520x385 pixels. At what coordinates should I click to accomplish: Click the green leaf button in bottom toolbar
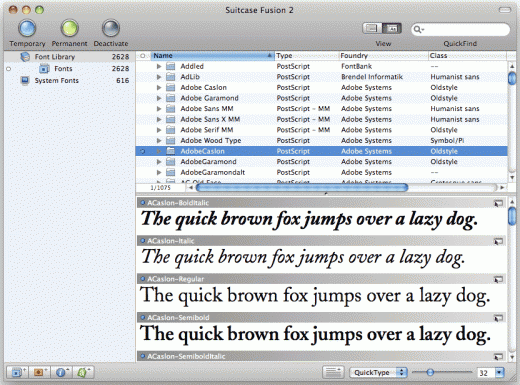[83, 372]
